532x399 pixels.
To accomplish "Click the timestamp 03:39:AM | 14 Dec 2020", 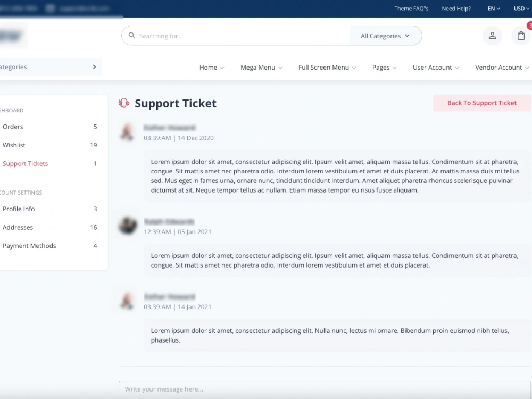I will pos(178,138).
